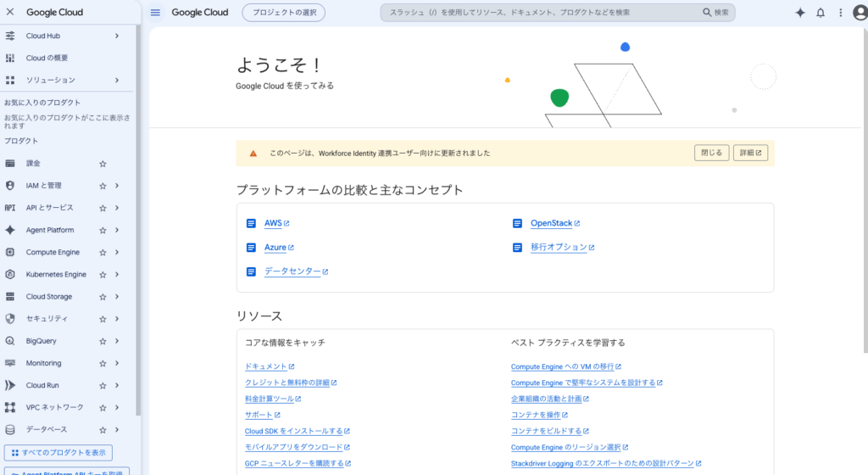Click the Cloud の概要 sidebar icon
The width and height of the screenshot is (868, 475).
(10, 59)
